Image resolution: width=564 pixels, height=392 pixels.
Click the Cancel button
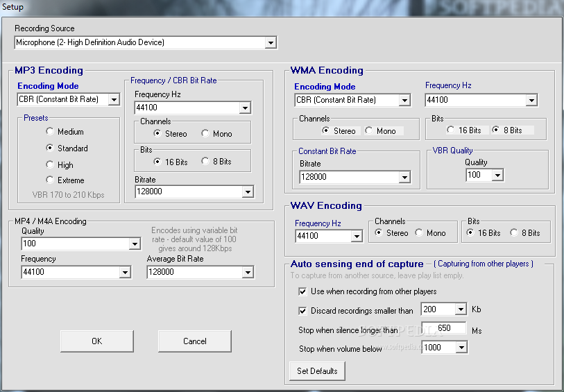pyautogui.click(x=195, y=341)
